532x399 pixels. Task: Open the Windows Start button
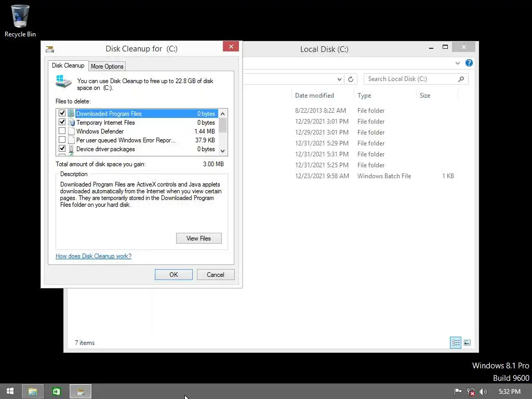[x=10, y=391]
